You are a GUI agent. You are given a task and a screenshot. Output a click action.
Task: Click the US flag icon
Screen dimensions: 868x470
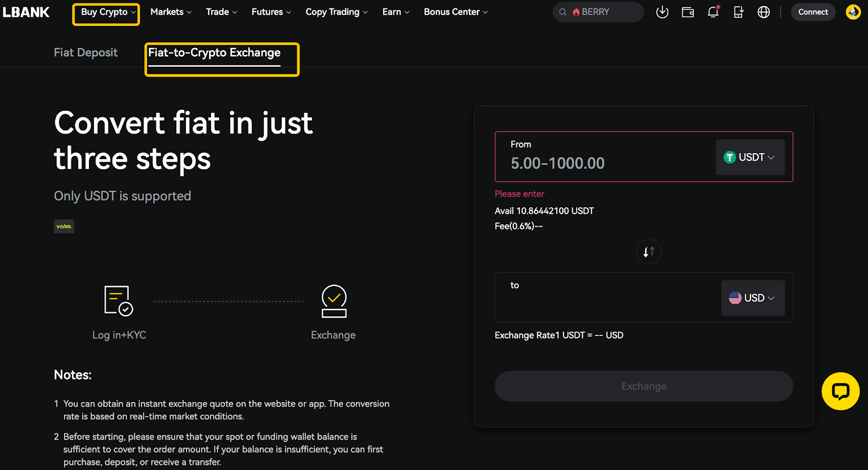pyautogui.click(x=735, y=298)
